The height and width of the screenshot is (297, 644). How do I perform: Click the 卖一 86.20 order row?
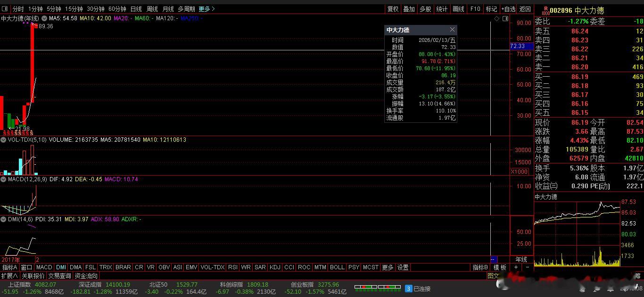coord(589,67)
